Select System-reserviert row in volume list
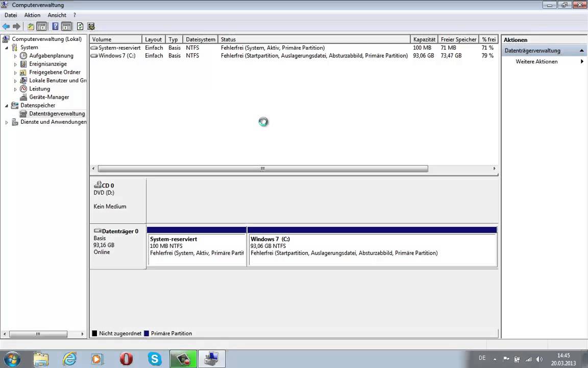 tap(293, 48)
